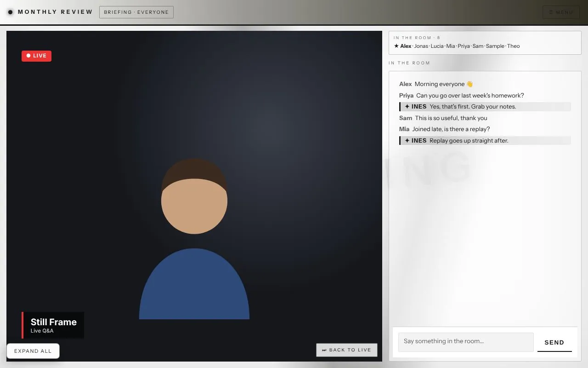Image resolution: width=588 pixels, height=368 pixels.
Task: Jump back to live playback
Action: (x=347, y=350)
